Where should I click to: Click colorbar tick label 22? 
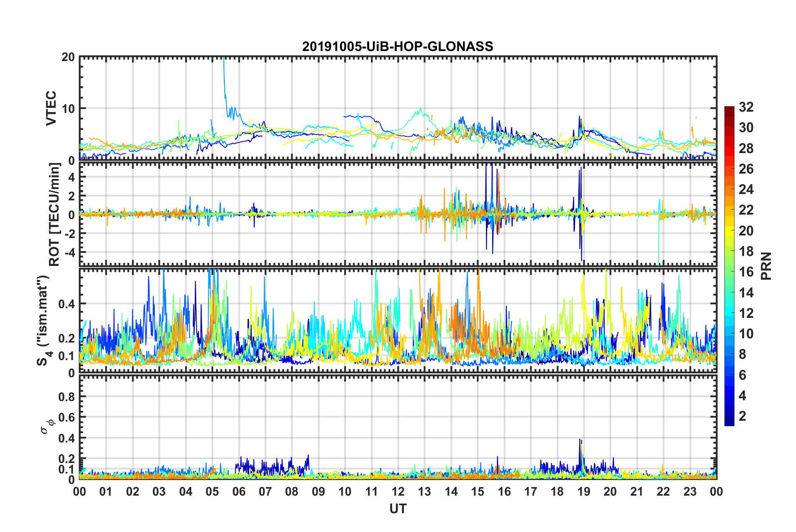pyautogui.click(x=746, y=210)
